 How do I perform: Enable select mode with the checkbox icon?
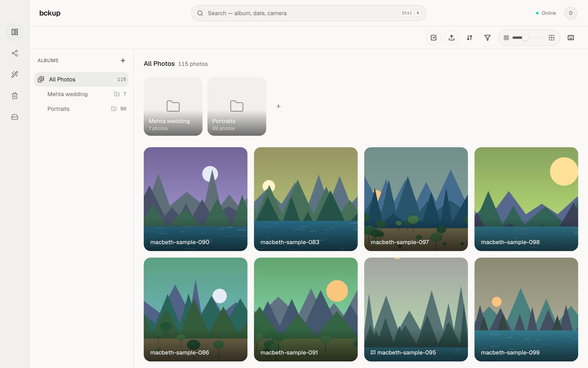[434, 38]
